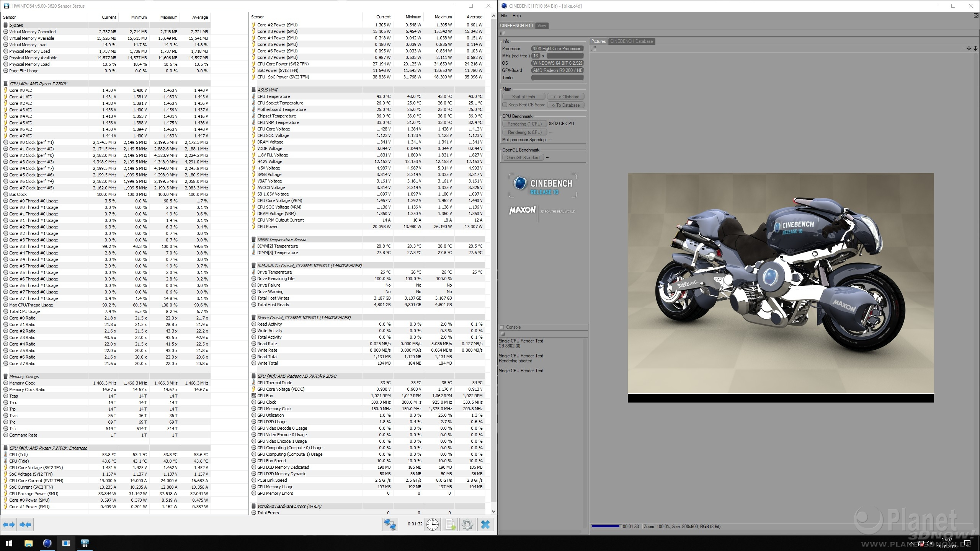Viewport: 980px width, 551px height.
Task: Open File Explorer from the taskbar
Action: pyautogui.click(x=28, y=543)
